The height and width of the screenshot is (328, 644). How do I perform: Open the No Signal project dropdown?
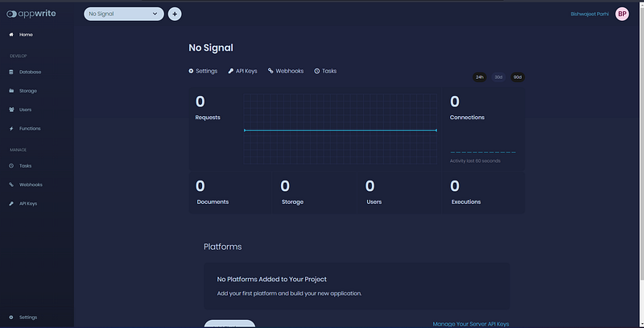[x=124, y=14]
